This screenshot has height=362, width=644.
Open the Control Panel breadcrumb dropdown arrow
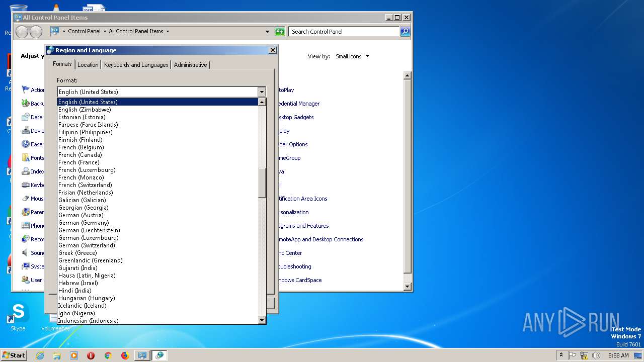[105, 31]
